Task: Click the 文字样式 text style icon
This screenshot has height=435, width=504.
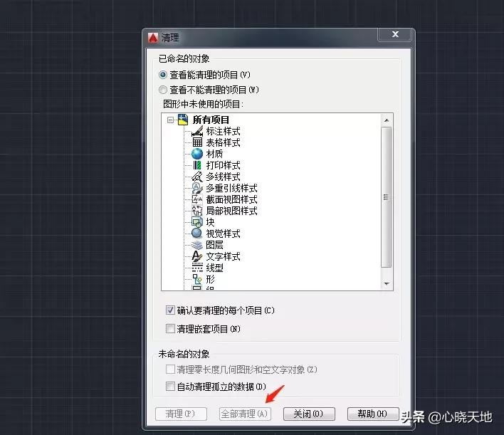Action: [x=197, y=256]
